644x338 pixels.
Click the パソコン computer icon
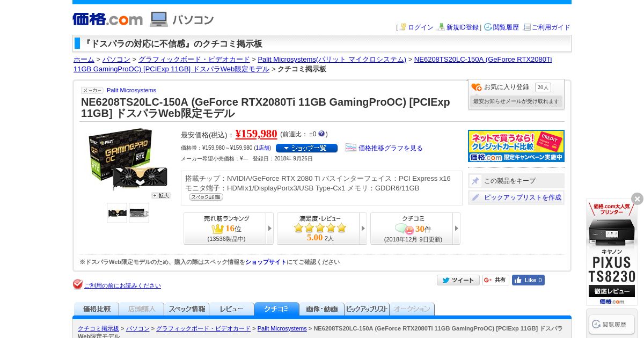[159, 19]
